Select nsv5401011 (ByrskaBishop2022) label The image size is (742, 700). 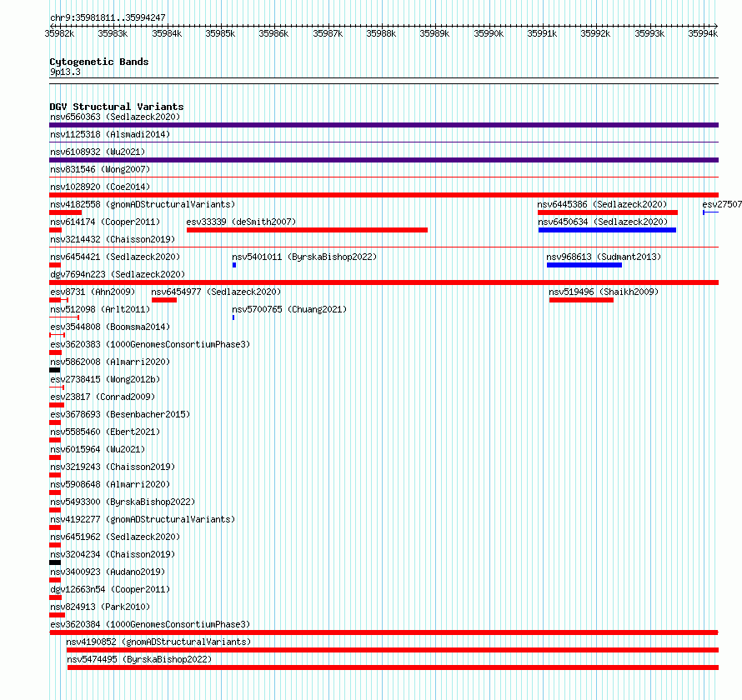click(x=304, y=257)
